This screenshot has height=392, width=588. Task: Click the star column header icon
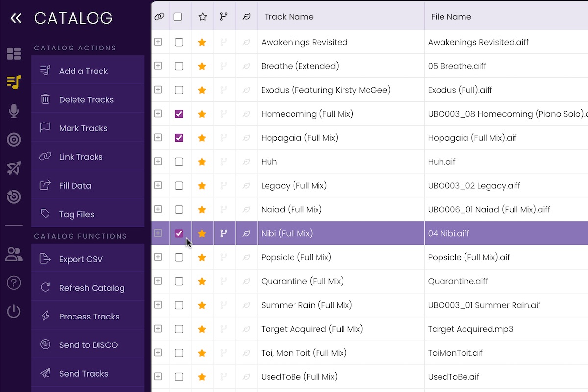(203, 17)
